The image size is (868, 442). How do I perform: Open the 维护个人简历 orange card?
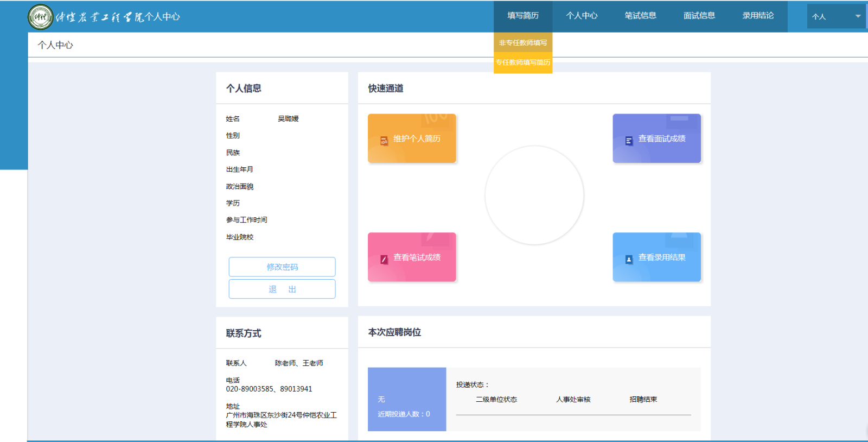[412, 138]
